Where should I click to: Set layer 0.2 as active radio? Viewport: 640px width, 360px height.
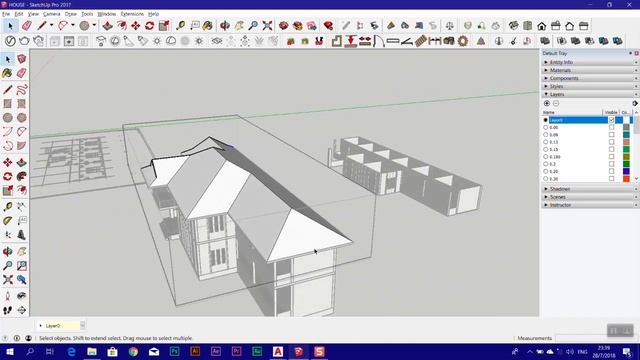(x=546, y=164)
